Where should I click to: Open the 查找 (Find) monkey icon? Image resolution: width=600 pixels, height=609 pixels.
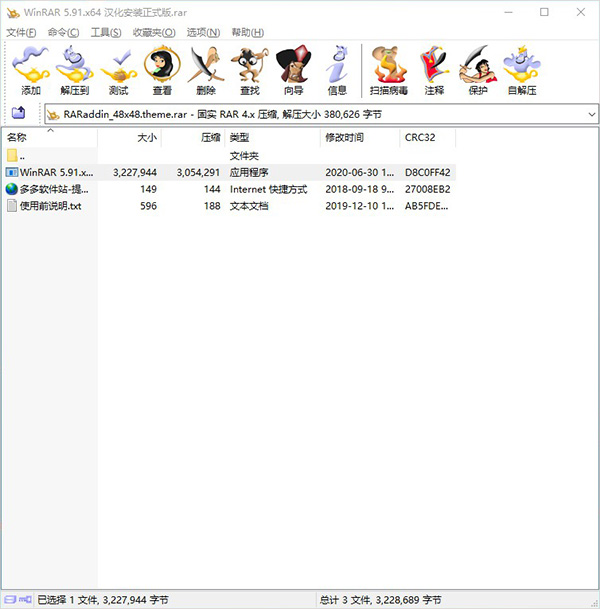250,64
